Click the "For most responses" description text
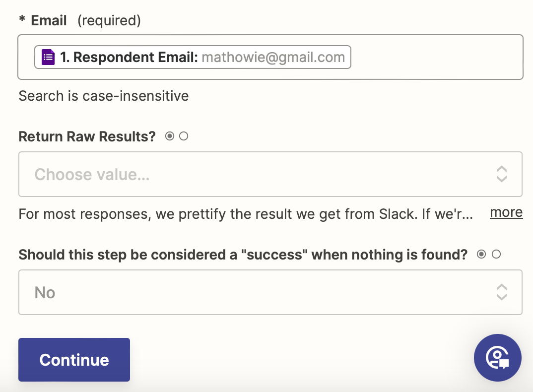The width and height of the screenshot is (533, 392). pos(245,214)
